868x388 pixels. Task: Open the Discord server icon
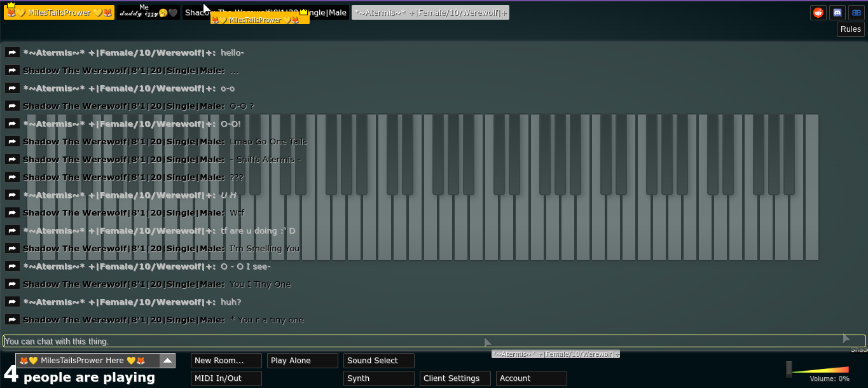[x=837, y=13]
